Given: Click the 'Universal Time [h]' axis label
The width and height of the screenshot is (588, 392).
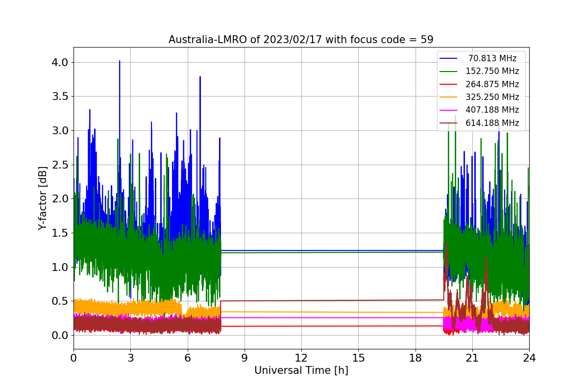Looking at the screenshot, I should pyautogui.click(x=301, y=371).
